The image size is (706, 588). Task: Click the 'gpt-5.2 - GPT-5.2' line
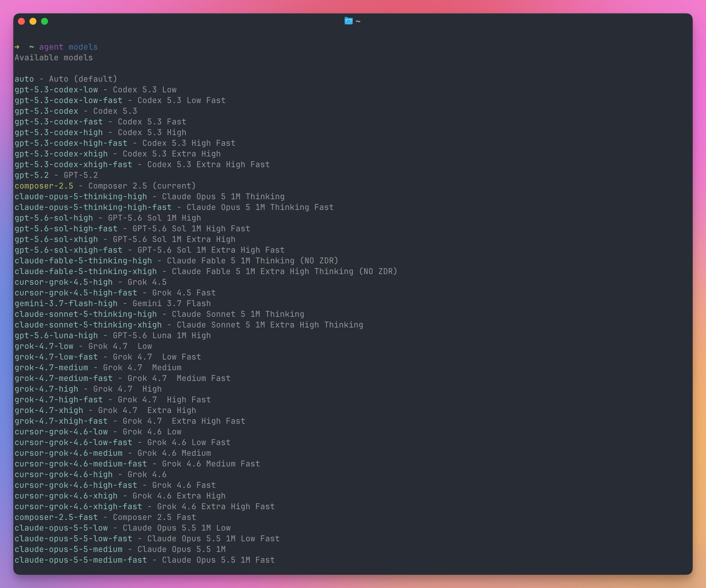(56, 175)
